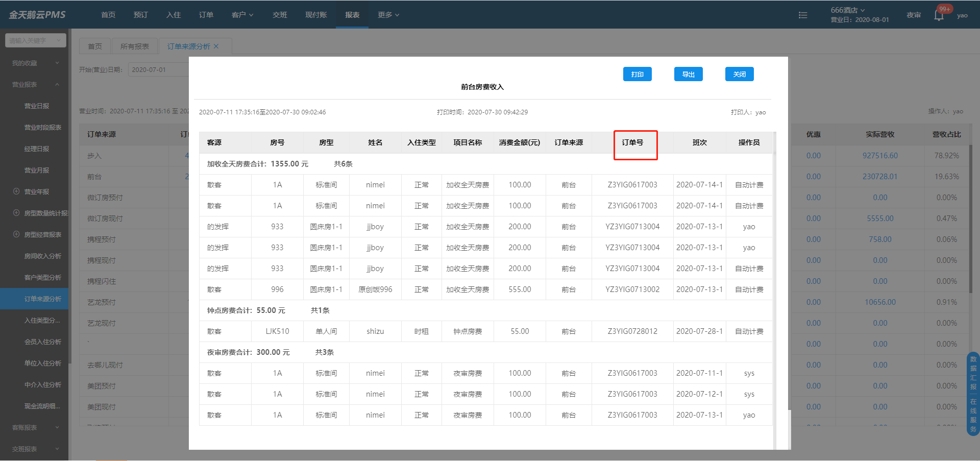Open 客户类型分析 in sidebar
Screen dimensions: 980x461
43,277
